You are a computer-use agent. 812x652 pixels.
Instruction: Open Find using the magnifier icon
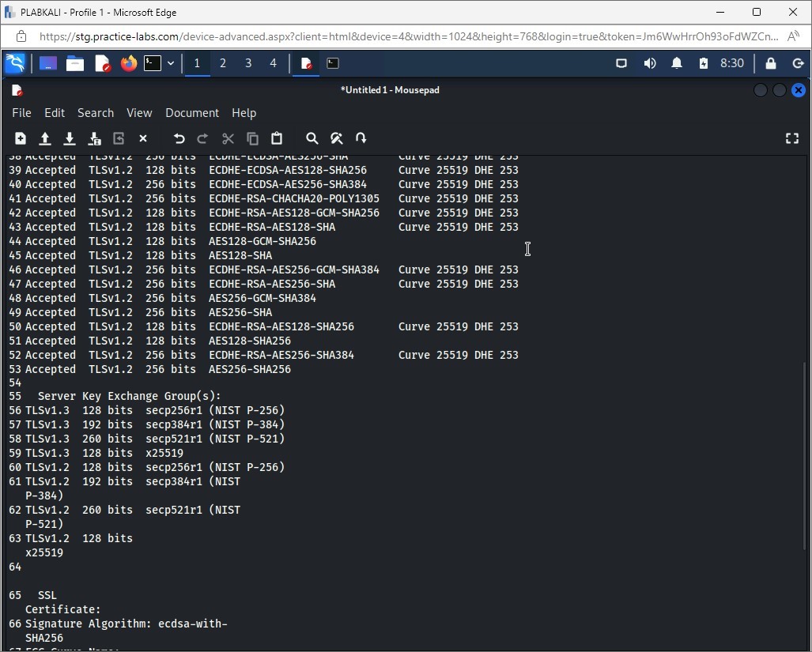point(312,138)
